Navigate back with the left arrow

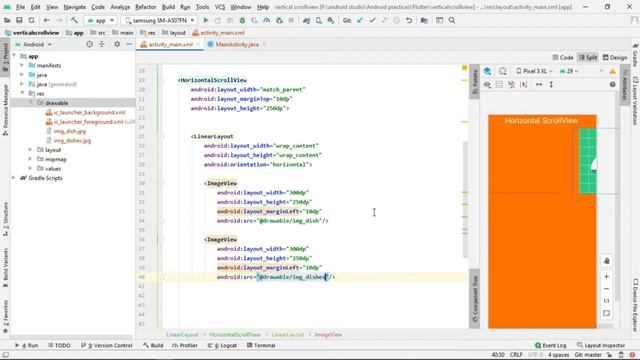click(x=47, y=20)
